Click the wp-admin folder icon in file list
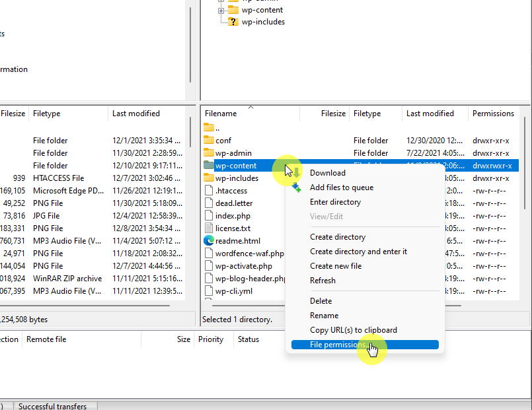Viewport: 532px width, 410px height. pos(209,153)
